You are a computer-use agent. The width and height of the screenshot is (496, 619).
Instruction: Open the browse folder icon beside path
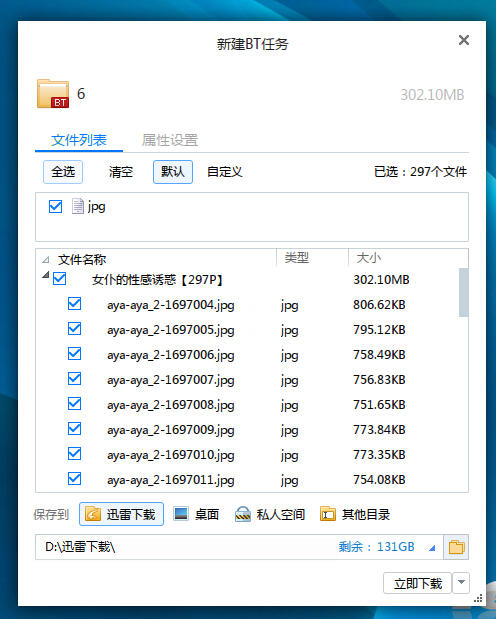456,547
